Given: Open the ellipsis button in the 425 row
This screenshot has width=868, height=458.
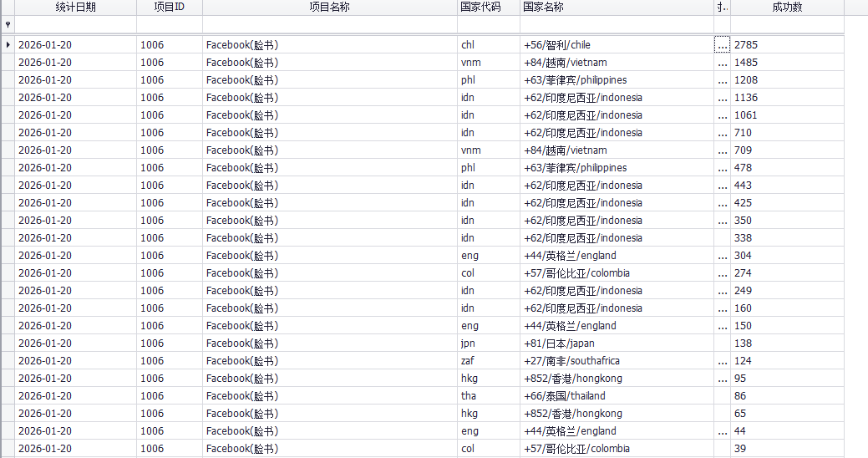Looking at the screenshot, I should 723,203.
